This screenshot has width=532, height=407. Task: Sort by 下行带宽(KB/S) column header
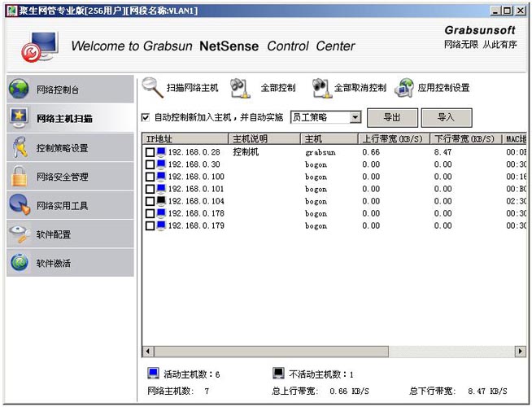point(466,139)
